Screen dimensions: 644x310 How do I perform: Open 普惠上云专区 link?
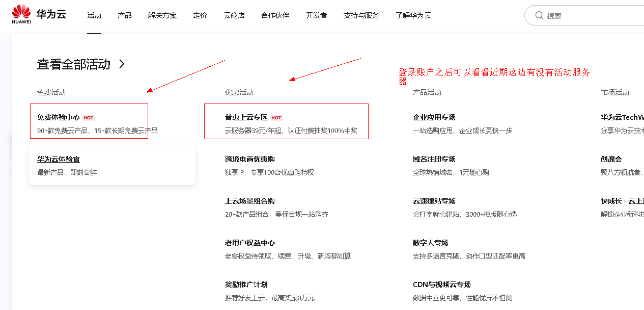(x=246, y=117)
